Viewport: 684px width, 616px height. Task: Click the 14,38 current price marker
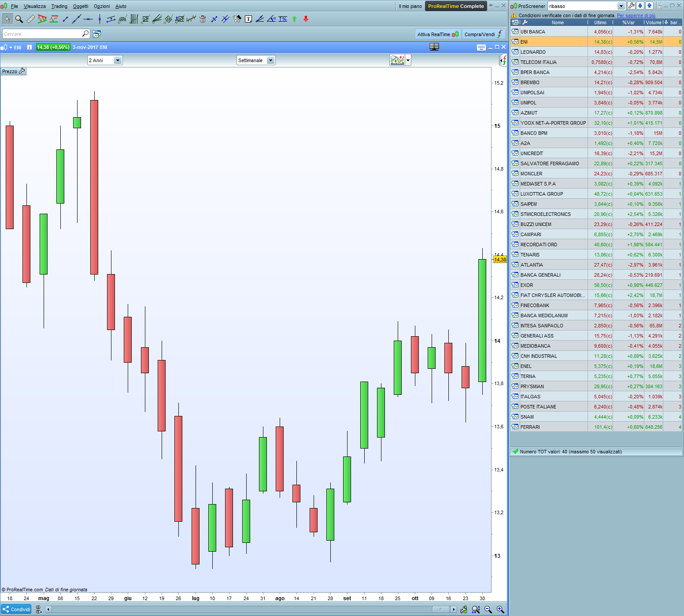tap(500, 260)
